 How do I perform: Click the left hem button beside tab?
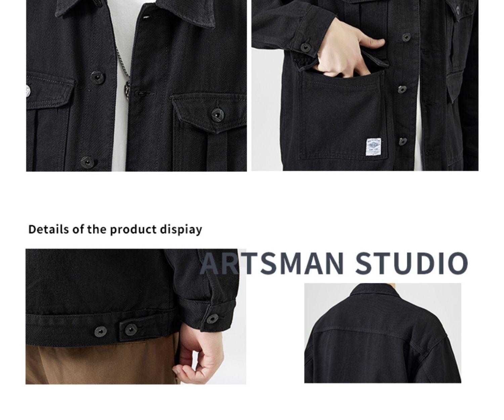(x=100, y=331)
